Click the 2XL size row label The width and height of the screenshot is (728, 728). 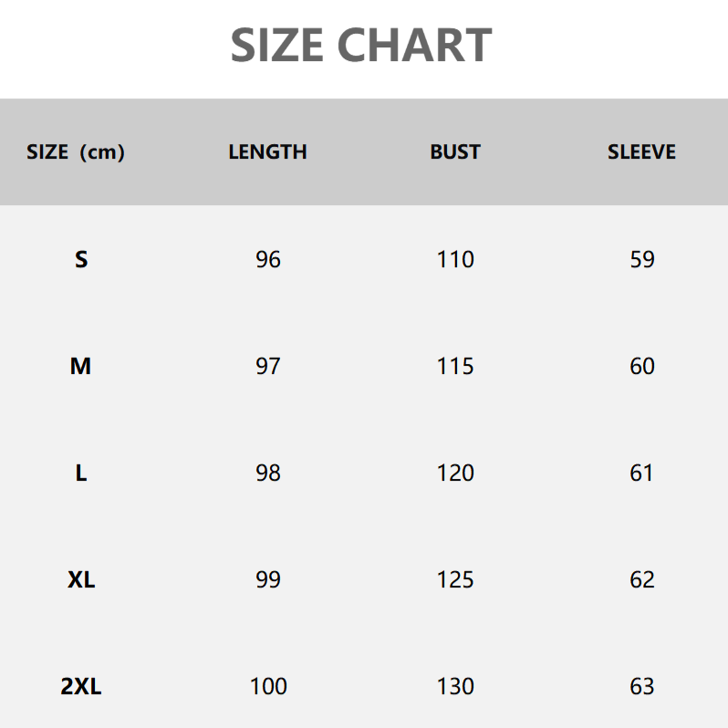coord(81,687)
